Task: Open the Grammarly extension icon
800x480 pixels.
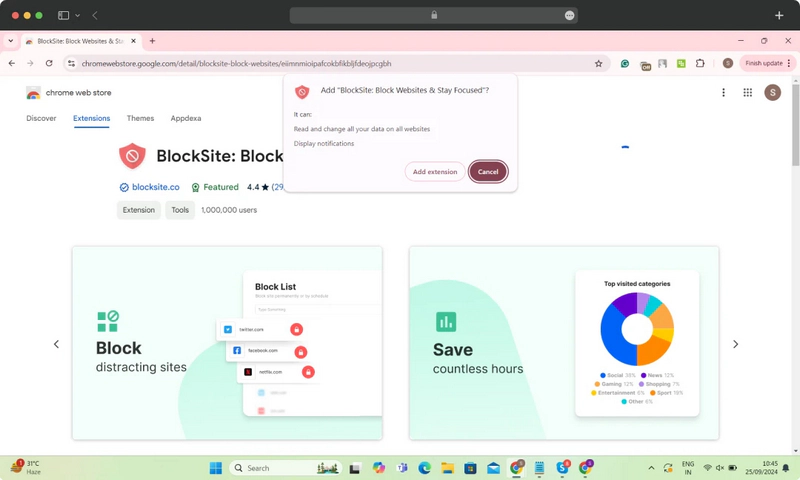Action: coord(624,64)
